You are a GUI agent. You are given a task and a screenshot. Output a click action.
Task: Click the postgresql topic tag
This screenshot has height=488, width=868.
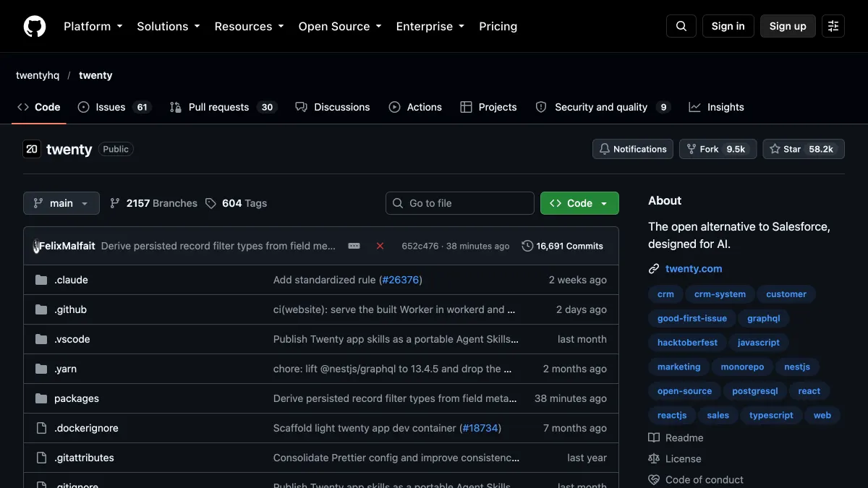[754, 391]
